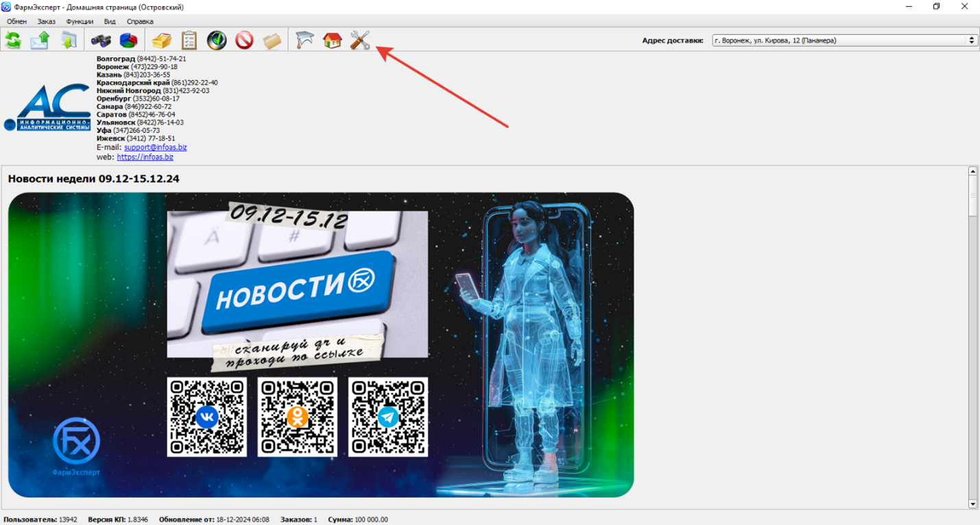Click the Telegram QR code
Screen dimensions: 980x525
[x=387, y=417]
